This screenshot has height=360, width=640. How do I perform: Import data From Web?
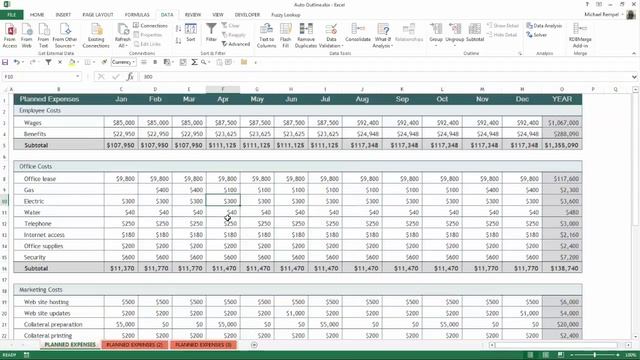(x=27, y=36)
